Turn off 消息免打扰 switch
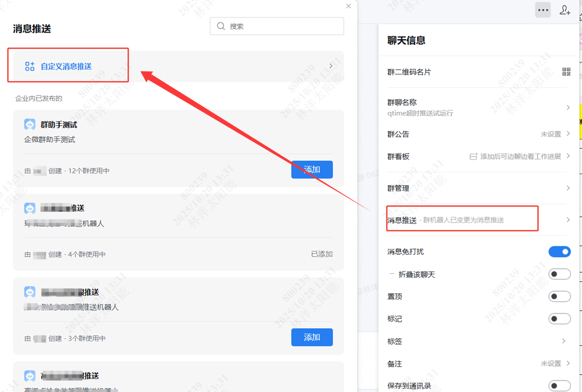 coord(559,252)
